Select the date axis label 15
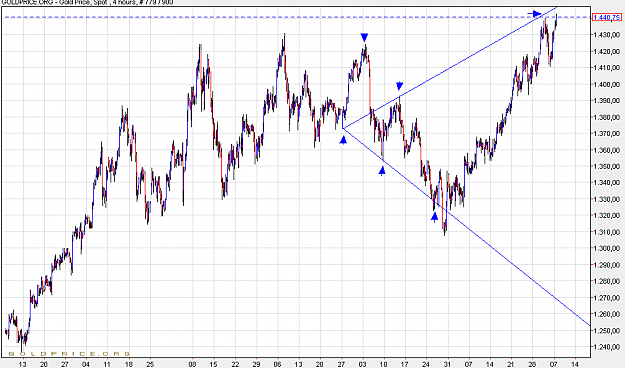 [213, 364]
